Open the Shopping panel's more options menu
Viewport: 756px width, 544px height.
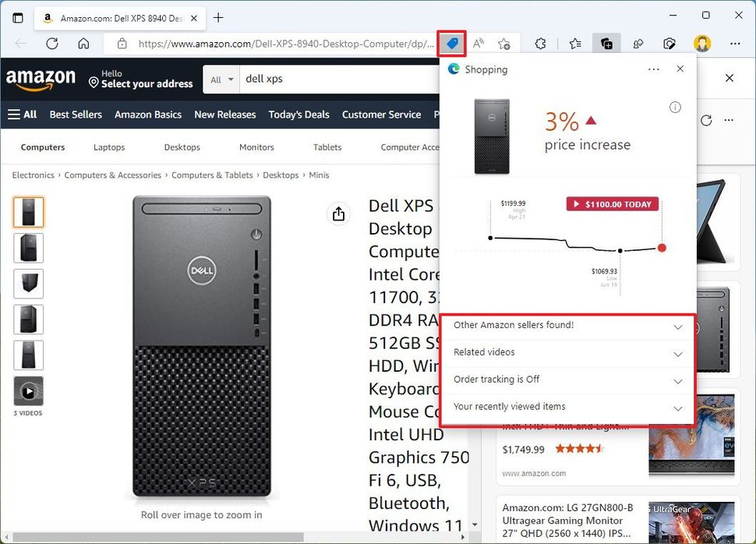click(653, 69)
